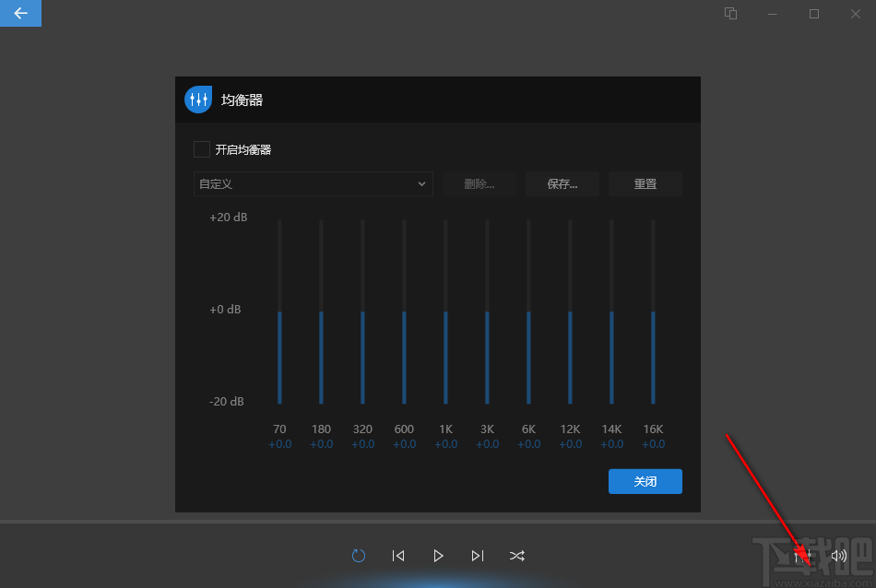The image size is (876, 588).
Task: Toggle shuffle playback mode
Action: click(x=516, y=556)
